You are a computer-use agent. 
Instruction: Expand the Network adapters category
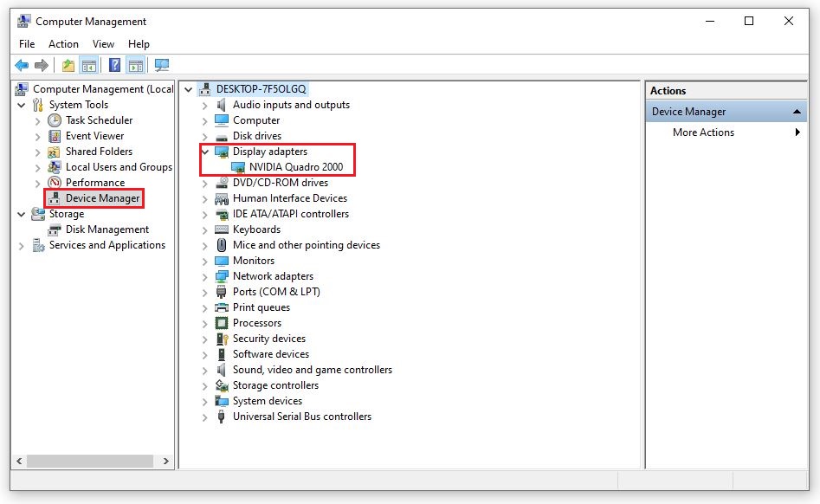(x=204, y=275)
